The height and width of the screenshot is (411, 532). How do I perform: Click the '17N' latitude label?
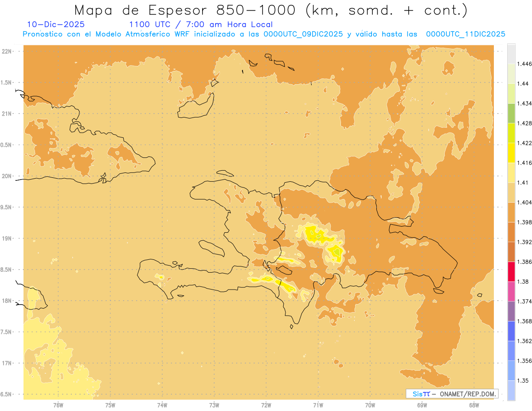tap(7, 364)
